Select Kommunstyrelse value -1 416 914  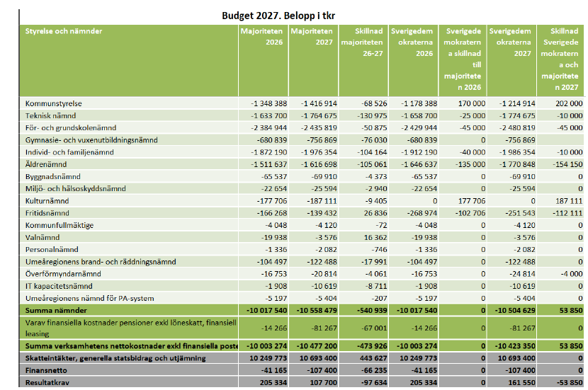tap(319, 103)
